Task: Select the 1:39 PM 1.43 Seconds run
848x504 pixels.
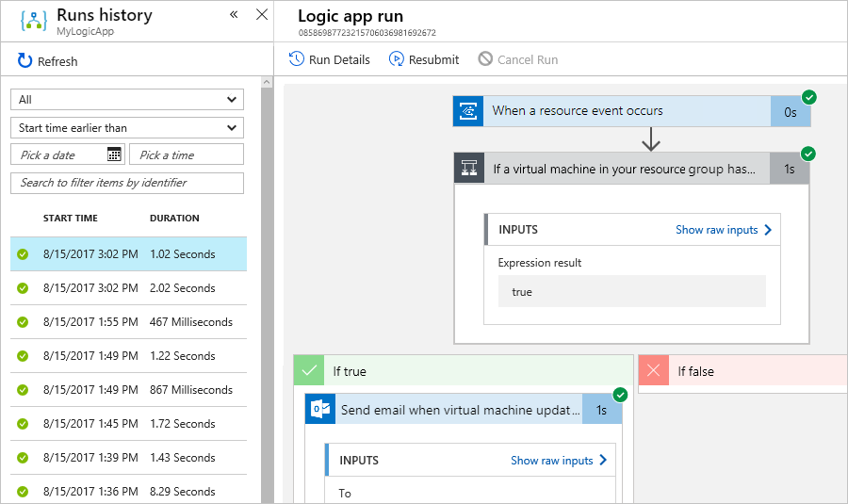Action: point(129,458)
